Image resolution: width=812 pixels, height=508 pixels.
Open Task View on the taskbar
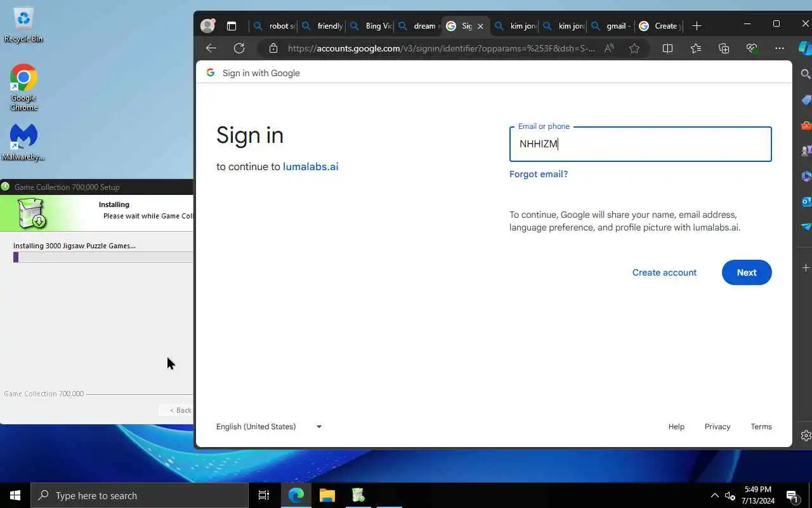click(x=264, y=495)
